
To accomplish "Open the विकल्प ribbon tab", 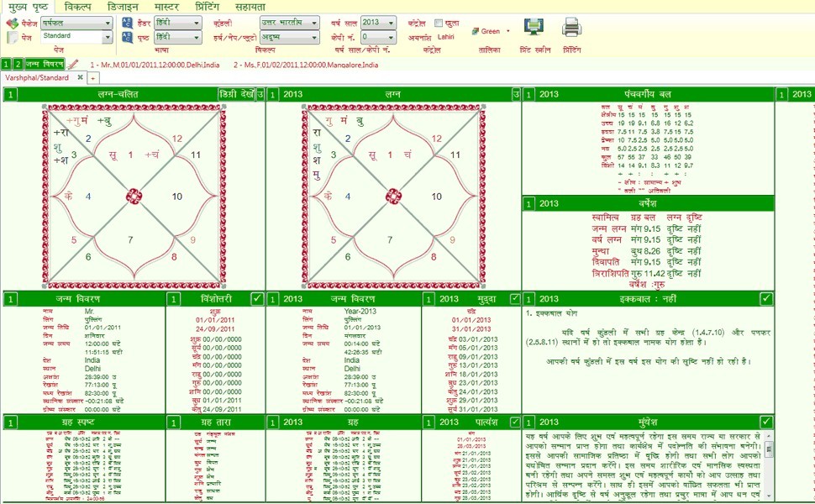I will click(78, 7).
